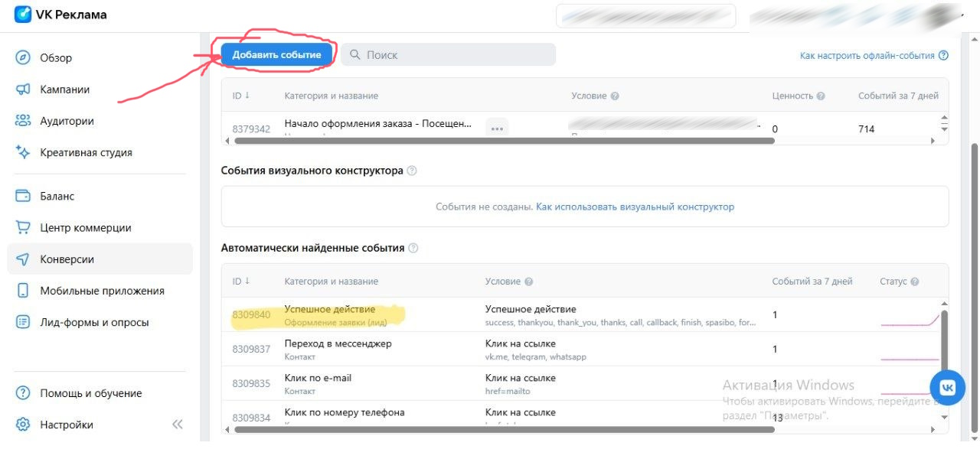Open Центр коммерции via its cart icon
Viewport: 980px width, 459px height.
[x=23, y=228]
